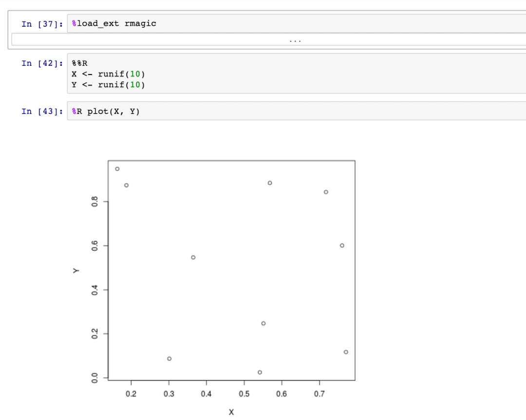
Task: Click the X axis label under the plot
Action: coord(231,412)
